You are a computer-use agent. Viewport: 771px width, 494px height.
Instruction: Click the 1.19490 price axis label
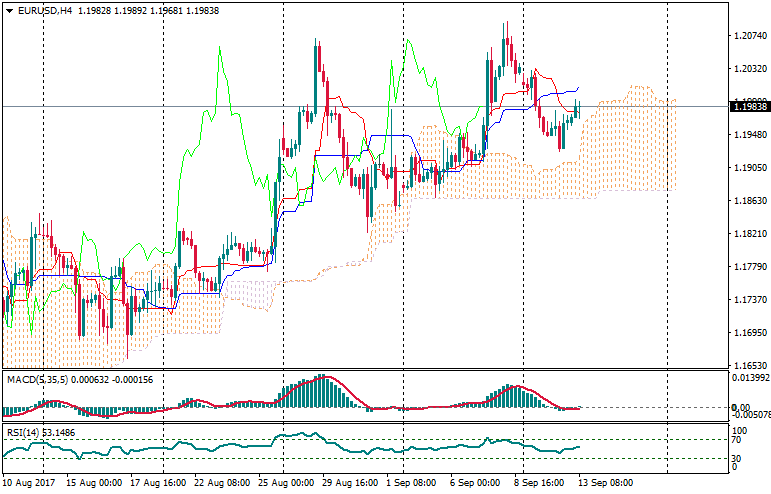748,135
